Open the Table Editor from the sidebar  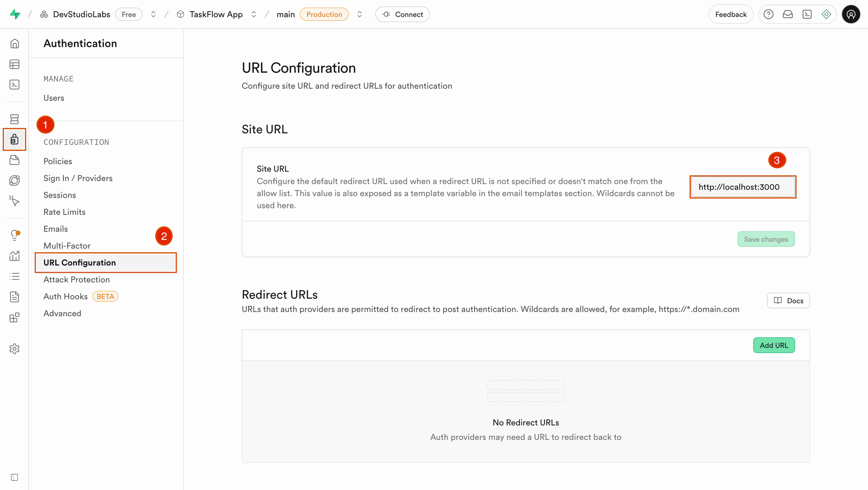point(14,64)
